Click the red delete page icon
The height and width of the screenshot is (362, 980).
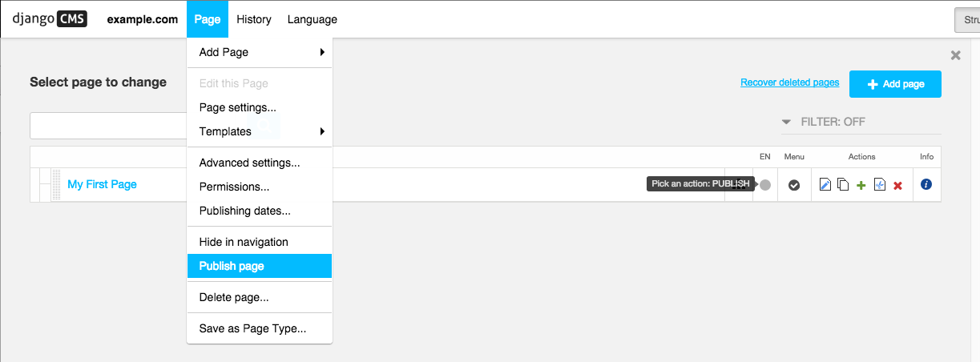point(897,185)
